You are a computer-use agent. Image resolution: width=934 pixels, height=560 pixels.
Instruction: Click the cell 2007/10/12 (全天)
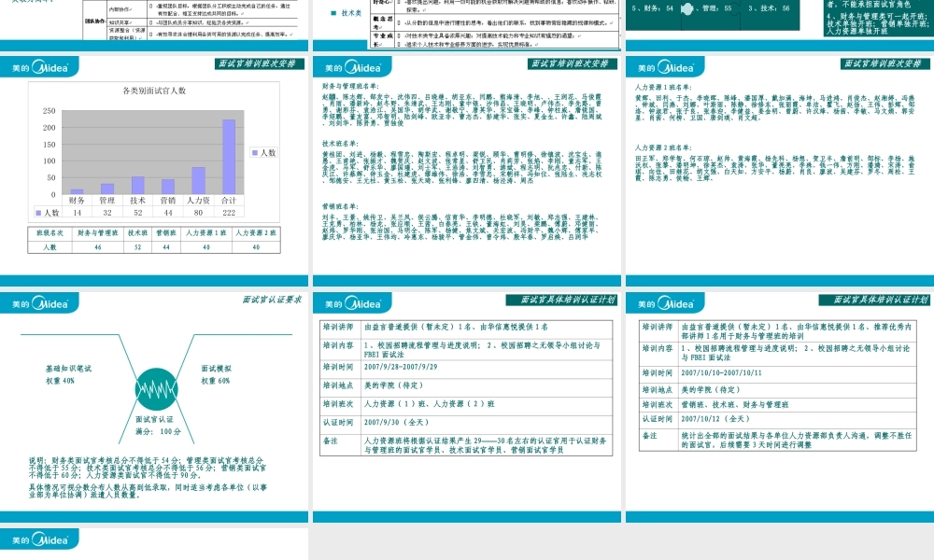point(714,419)
